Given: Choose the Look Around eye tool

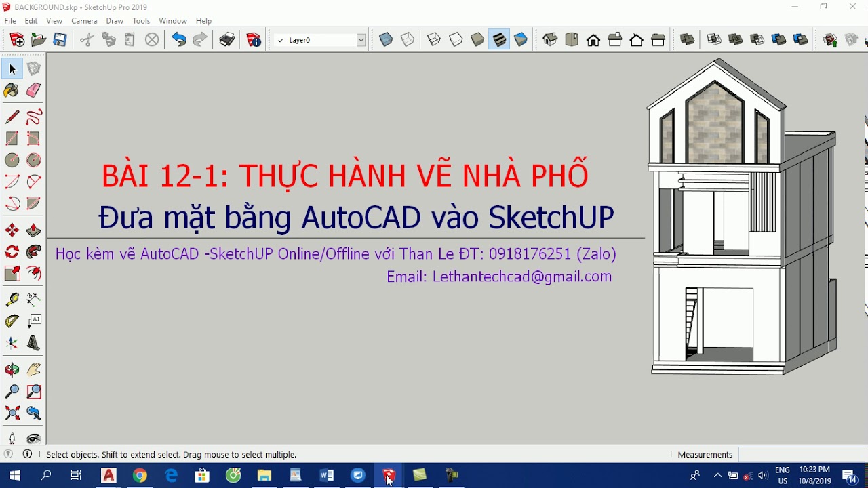Looking at the screenshot, I should point(34,439).
